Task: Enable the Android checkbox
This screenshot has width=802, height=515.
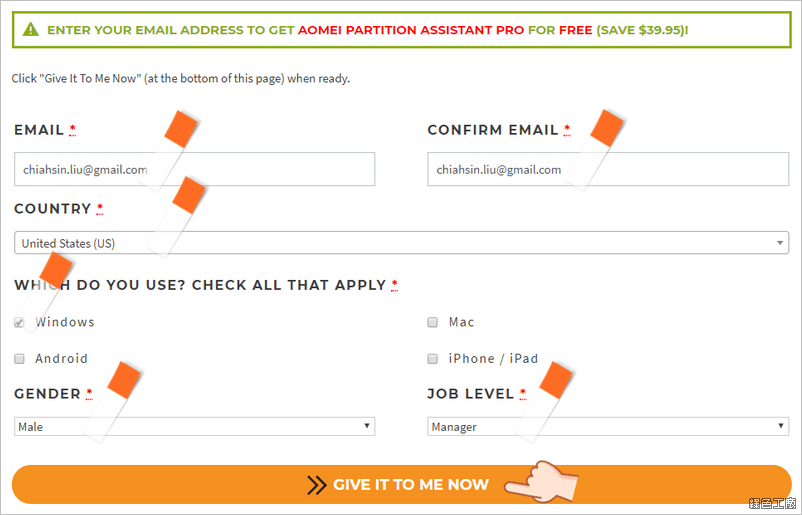Action: click(19, 359)
